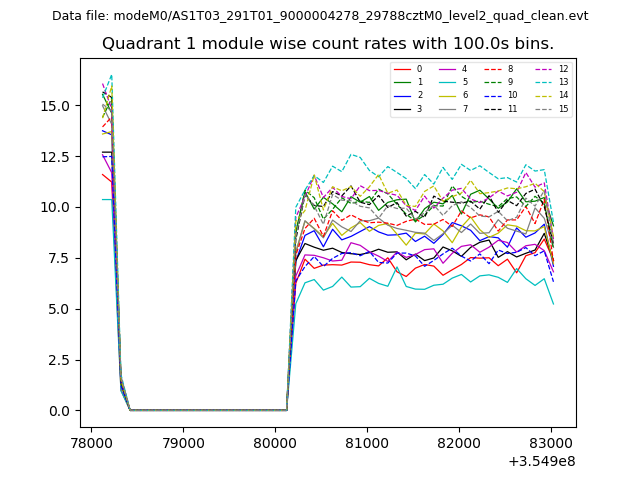The height and width of the screenshot is (480, 640).
Task: Click the data file path text at top
Action: 320,16
